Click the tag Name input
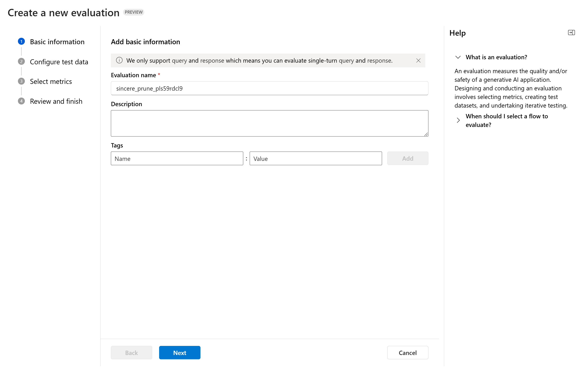Screen dimensions: 588x371 click(177, 158)
